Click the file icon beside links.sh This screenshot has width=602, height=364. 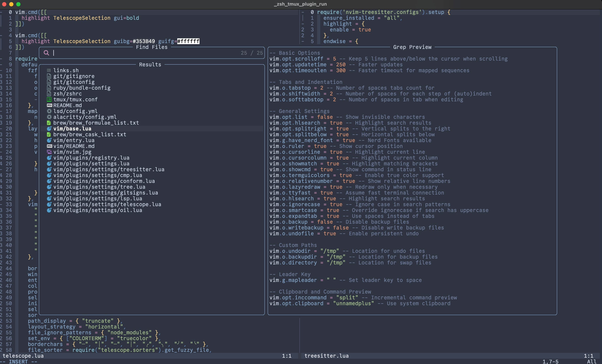(49, 70)
